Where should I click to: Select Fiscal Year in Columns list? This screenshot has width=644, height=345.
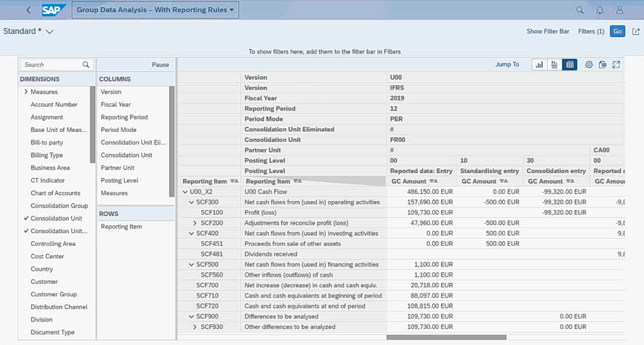pos(116,104)
